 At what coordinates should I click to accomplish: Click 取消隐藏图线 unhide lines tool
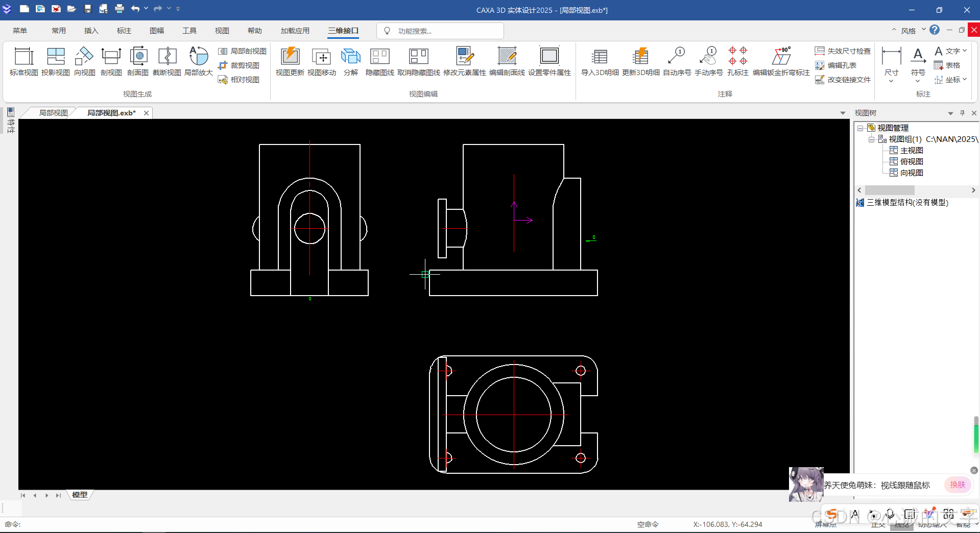pyautogui.click(x=419, y=62)
